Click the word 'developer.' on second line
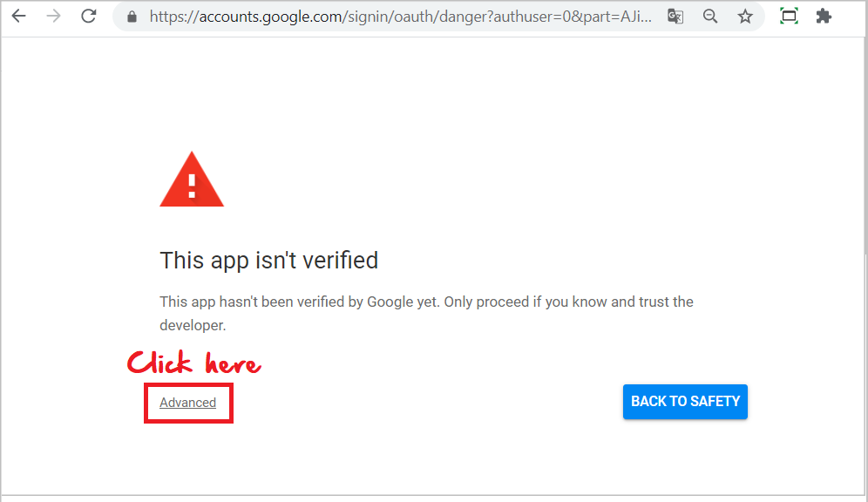 click(193, 325)
